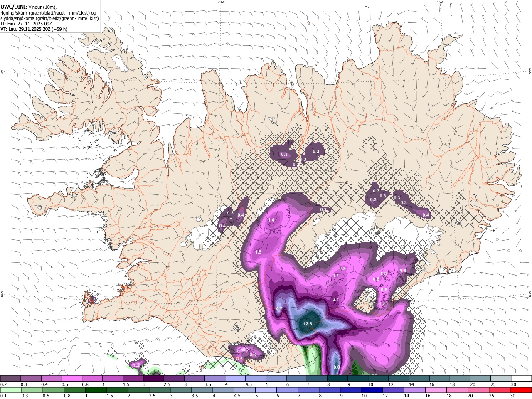Pick the rain-scale swatch between 0.5 and 0.8
The width and height of the screenshot is (532, 399).
coord(53,390)
